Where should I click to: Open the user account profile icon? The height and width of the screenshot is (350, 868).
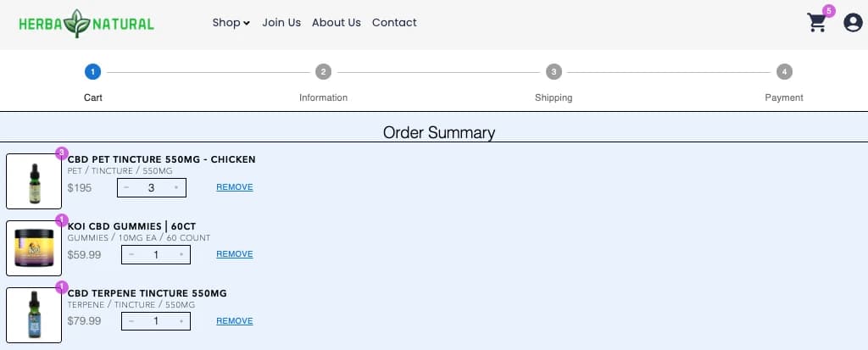pos(853,24)
